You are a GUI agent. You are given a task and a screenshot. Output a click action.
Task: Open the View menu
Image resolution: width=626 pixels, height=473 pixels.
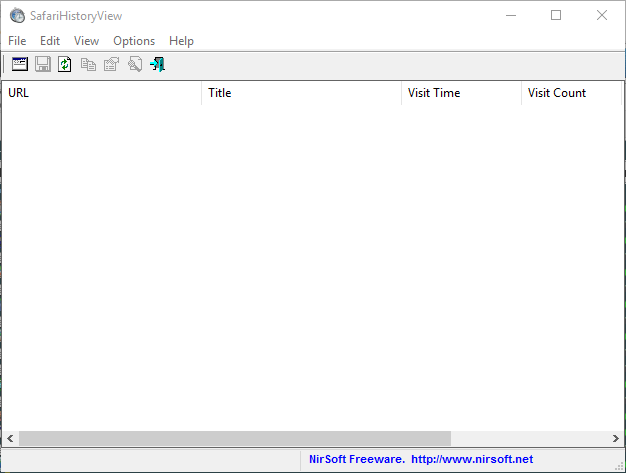point(86,41)
